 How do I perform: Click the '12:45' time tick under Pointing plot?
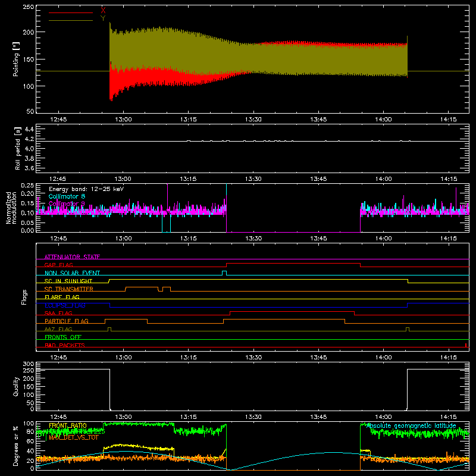pos(58,120)
